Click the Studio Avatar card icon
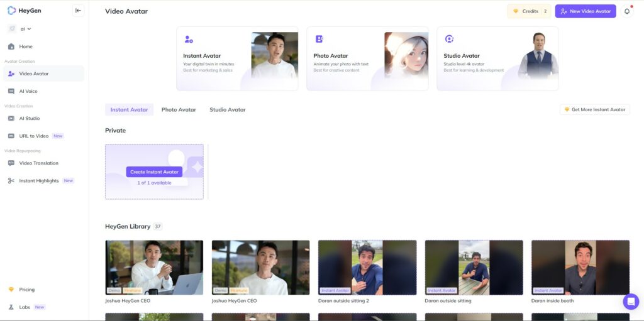The height and width of the screenshot is (321, 644). coord(449,39)
